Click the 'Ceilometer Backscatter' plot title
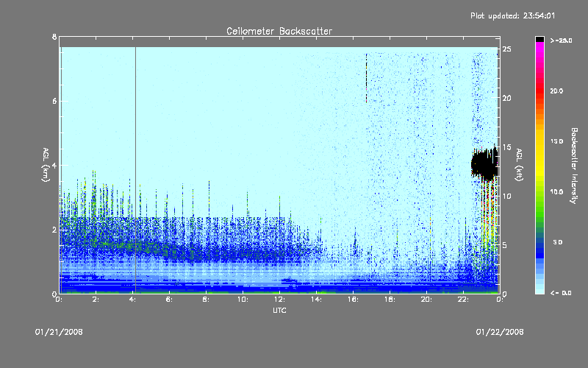Viewport: 588px width, 368px height. click(279, 31)
